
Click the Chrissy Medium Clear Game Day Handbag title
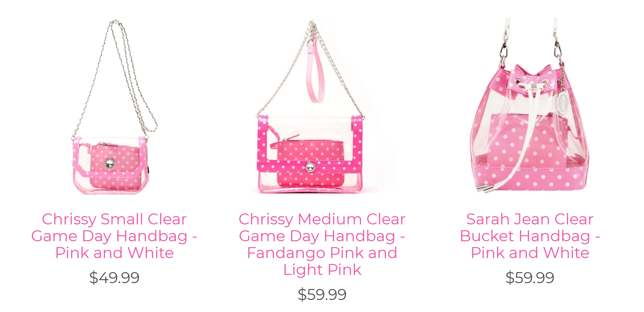322,244
